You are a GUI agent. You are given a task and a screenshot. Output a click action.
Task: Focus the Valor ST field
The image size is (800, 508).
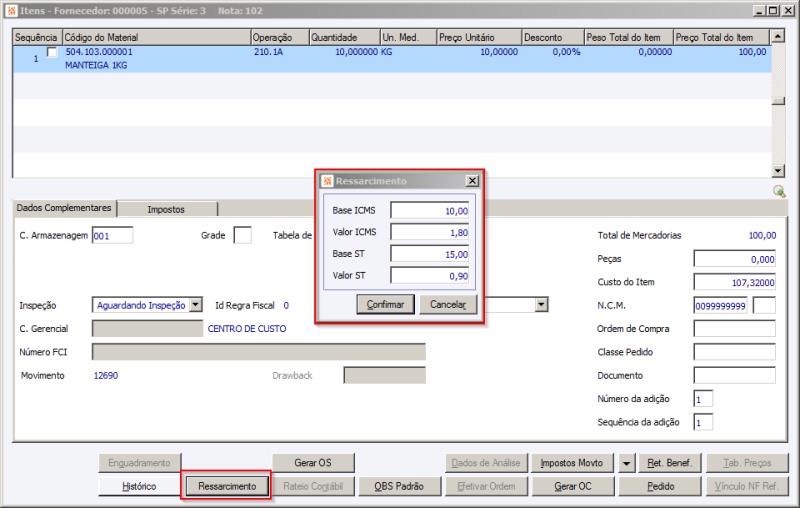[430, 275]
